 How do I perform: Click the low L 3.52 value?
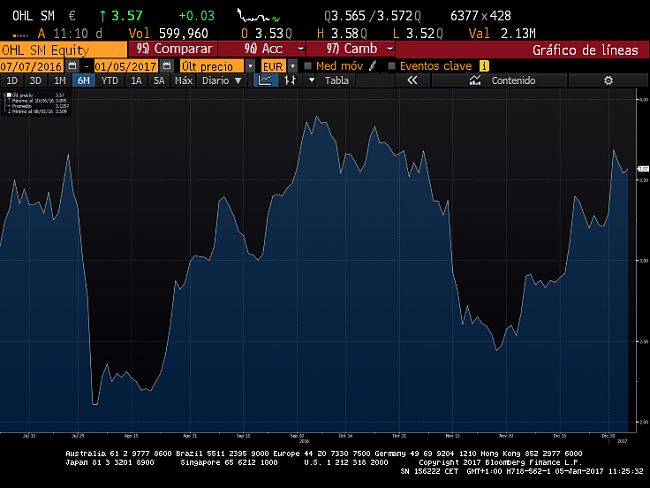418,34
